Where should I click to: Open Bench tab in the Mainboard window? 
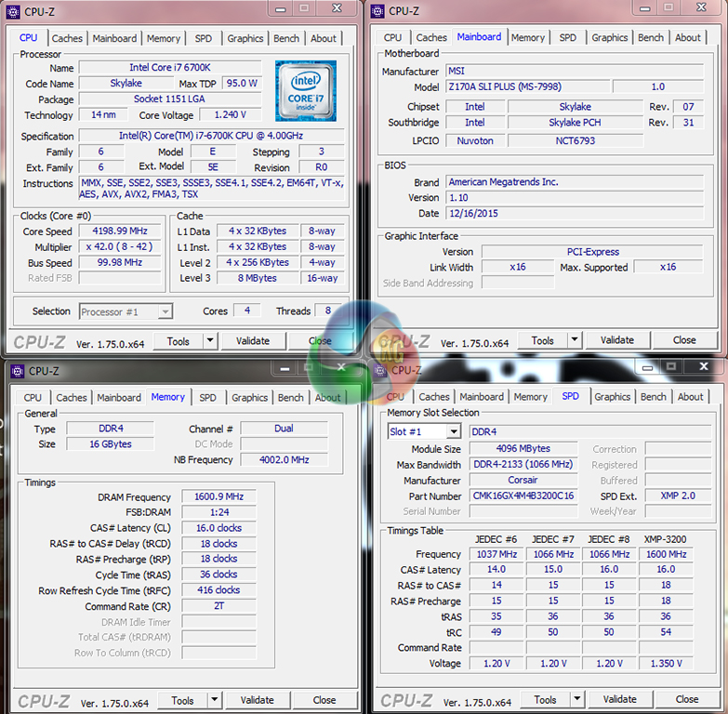[x=651, y=37]
